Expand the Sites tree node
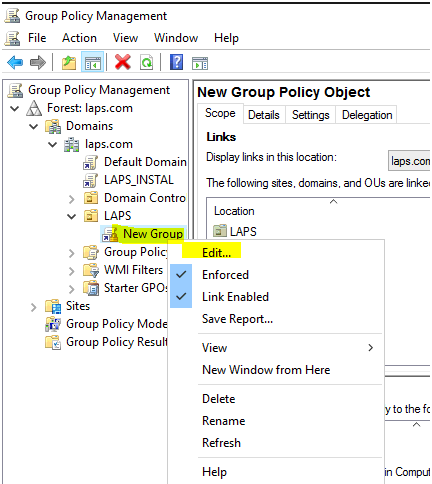Screen dimensions: 432x484 coord(34,307)
